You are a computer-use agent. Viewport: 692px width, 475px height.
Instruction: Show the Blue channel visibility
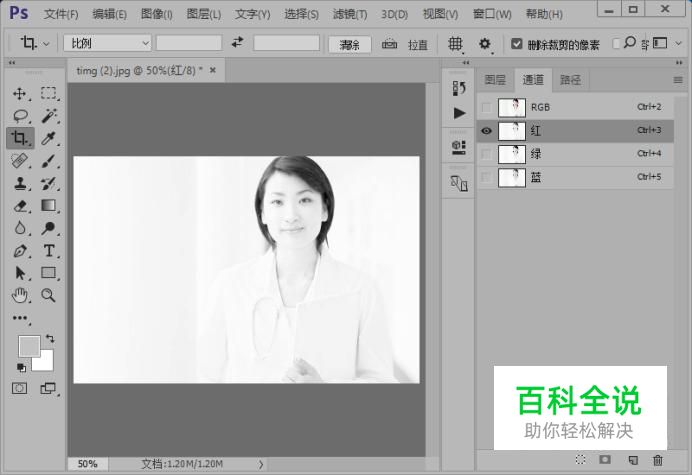tap(486, 177)
